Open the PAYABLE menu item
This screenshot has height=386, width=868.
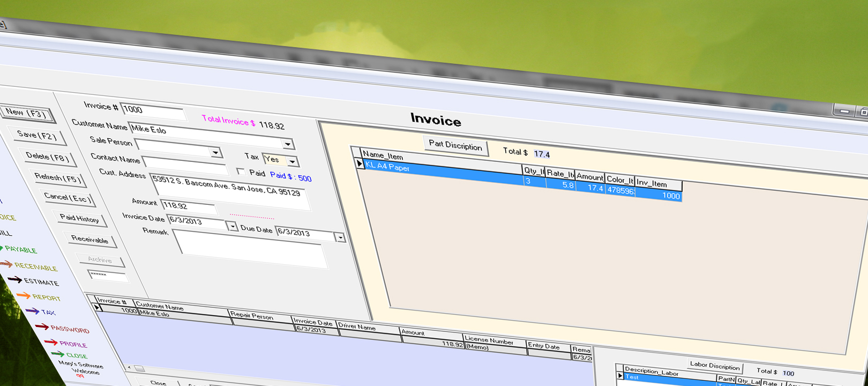coord(20,249)
